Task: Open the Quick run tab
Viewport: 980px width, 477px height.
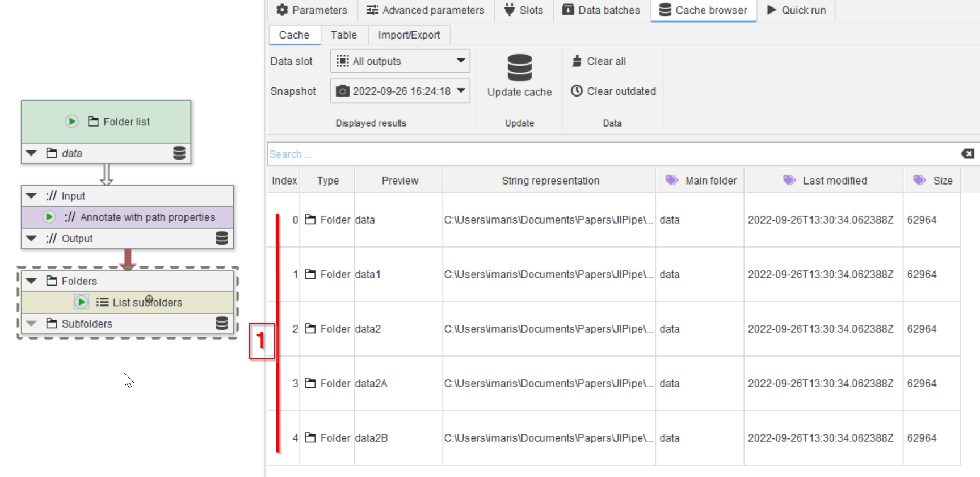Action: click(796, 10)
